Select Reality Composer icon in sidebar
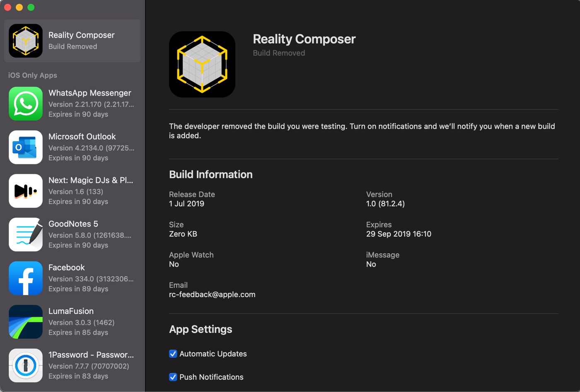The width and height of the screenshot is (580, 392). (26, 41)
